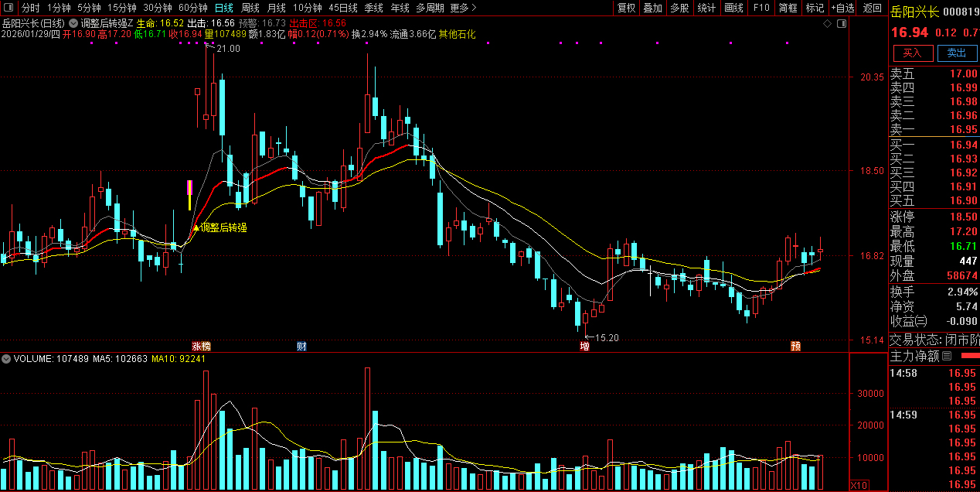Screen dimensions: 980x492
Task: Switch to 分时 chart
Action: point(30,8)
